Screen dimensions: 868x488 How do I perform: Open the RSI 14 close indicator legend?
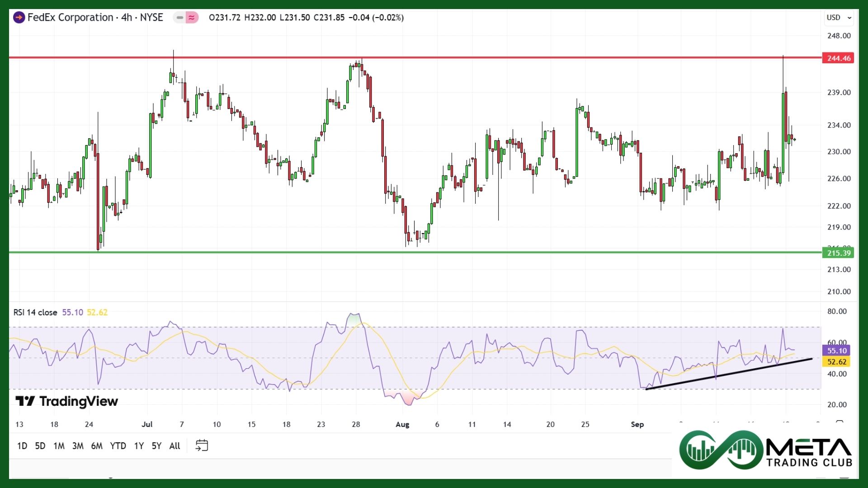[x=35, y=312]
